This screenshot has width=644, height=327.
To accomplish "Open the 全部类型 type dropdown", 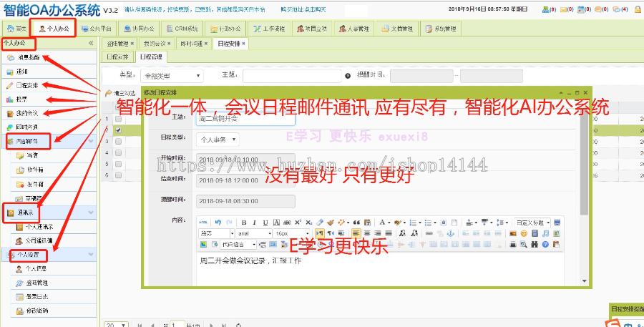I will (172, 76).
